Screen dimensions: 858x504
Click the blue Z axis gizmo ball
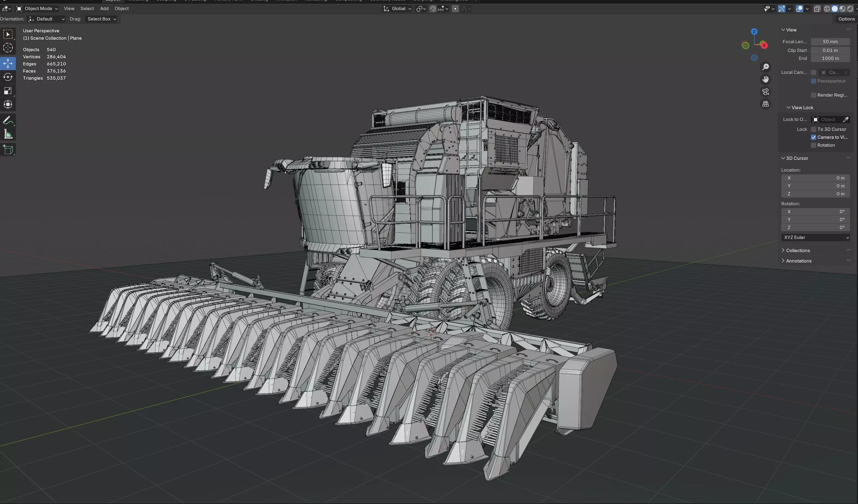click(x=754, y=31)
